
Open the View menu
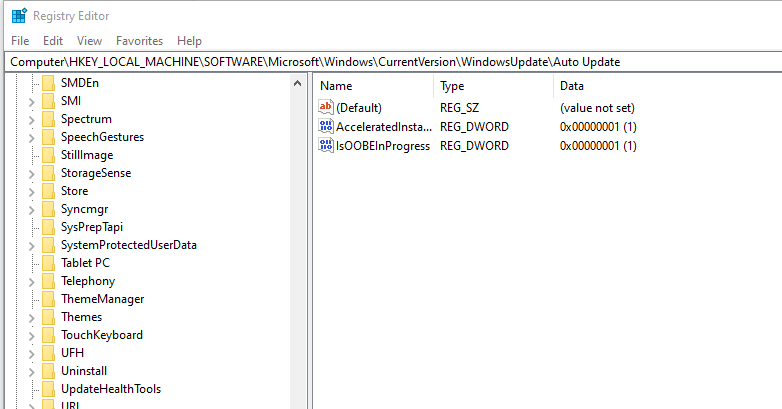[89, 41]
